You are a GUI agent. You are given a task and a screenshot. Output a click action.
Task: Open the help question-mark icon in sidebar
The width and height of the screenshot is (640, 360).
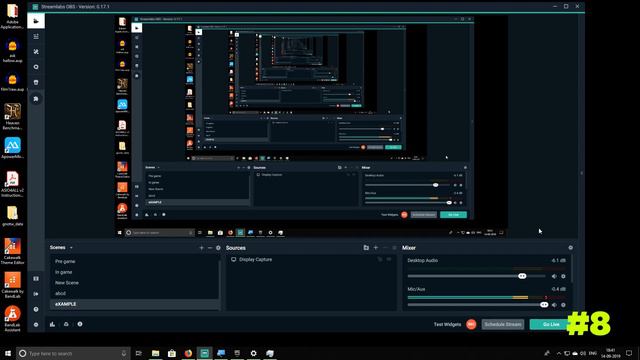pyautogui.click(x=36, y=309)
